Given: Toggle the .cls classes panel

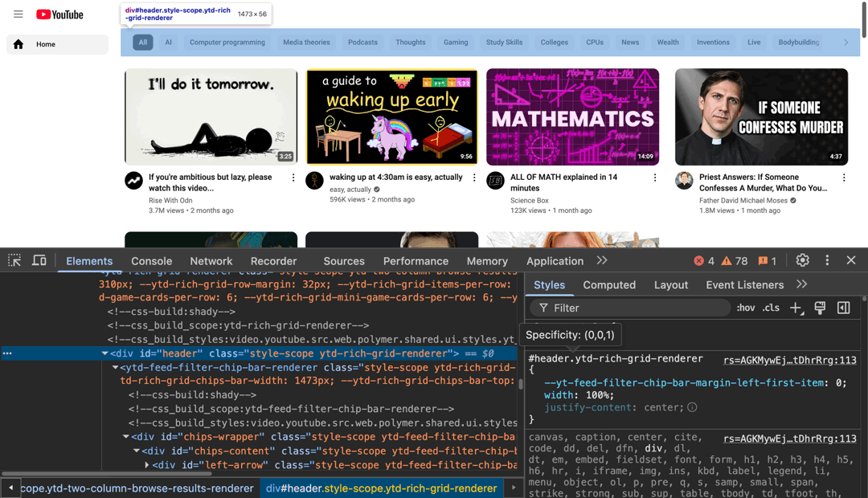Looking at the screenshot, I should (x=771, y=308).
